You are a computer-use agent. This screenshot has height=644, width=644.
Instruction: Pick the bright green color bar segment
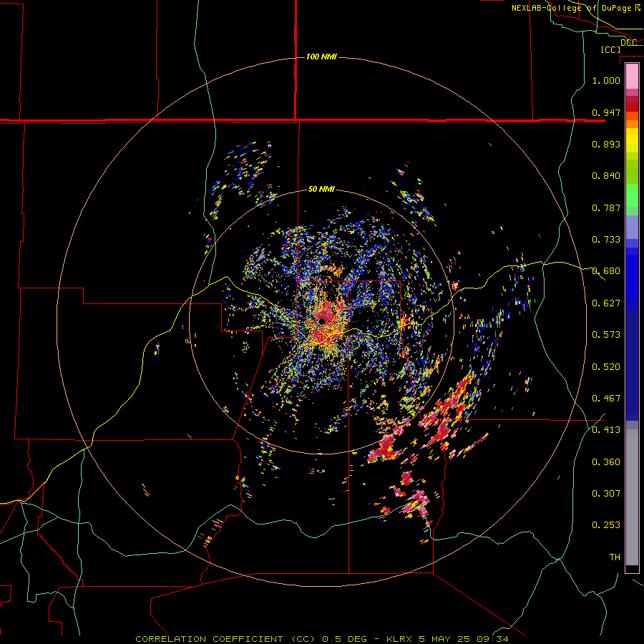(x=632, y=195)
